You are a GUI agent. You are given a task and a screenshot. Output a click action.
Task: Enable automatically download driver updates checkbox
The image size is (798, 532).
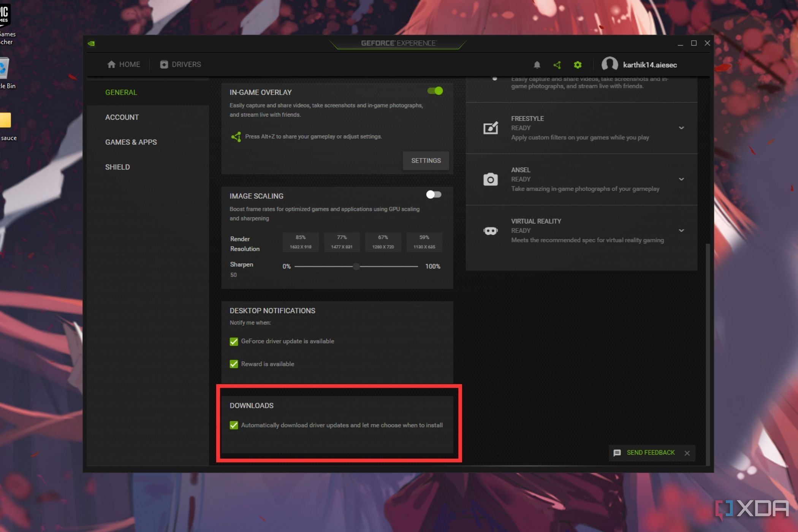pyautogui.click(x=233, y=425)
